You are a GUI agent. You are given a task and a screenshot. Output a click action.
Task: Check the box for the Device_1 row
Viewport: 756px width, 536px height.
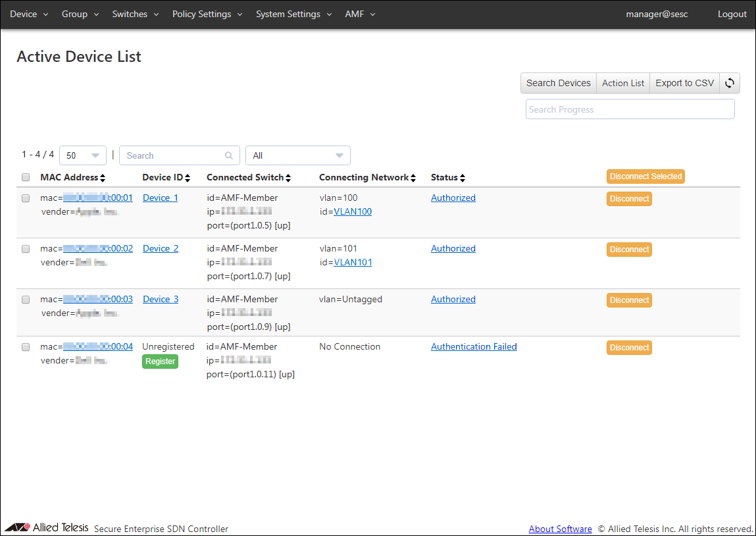coord(26,198)
